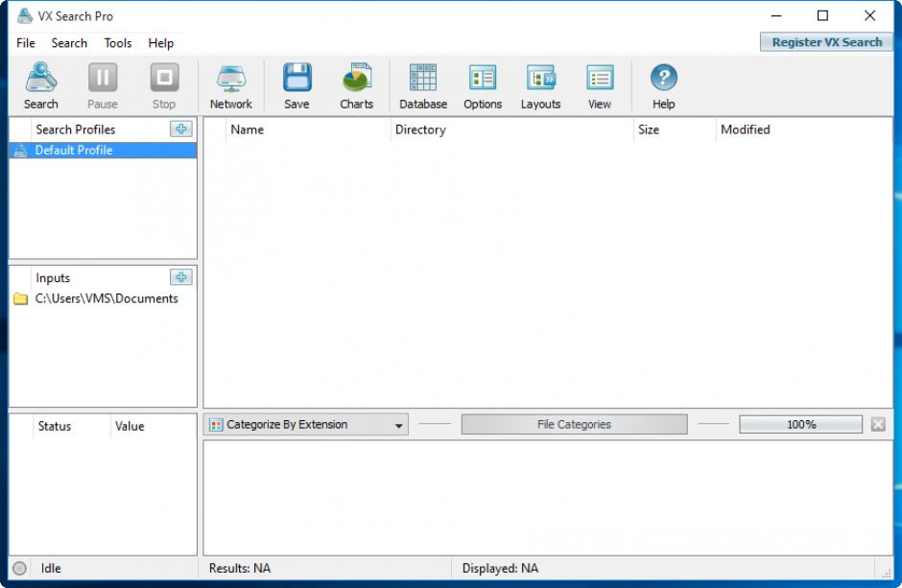Click the VX Search Pro title bar icon
The image size is (902, 588).
point(25,16)
